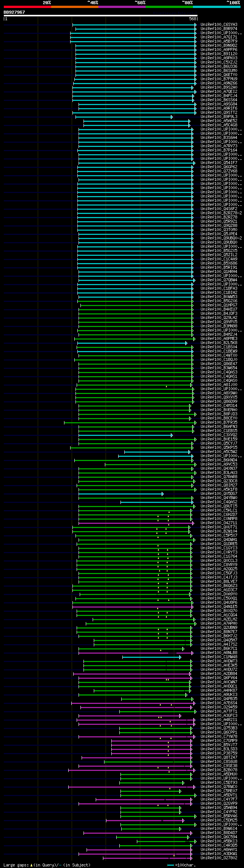
Task: Click label UniRef100_Q7RWC0
Action: 219,787
